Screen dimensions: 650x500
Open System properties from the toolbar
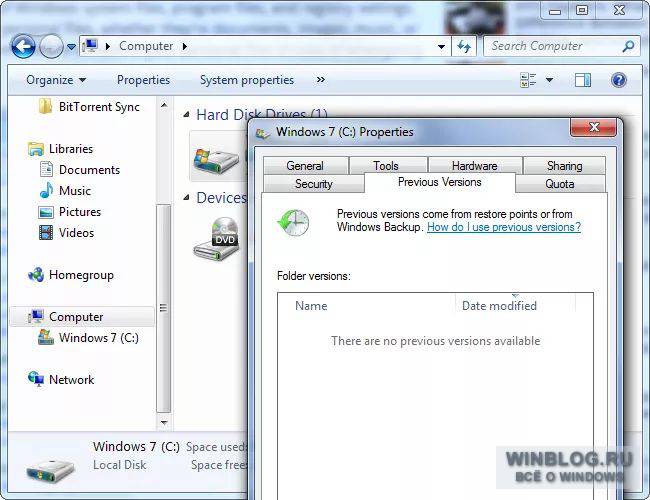(x=247, y=80)
